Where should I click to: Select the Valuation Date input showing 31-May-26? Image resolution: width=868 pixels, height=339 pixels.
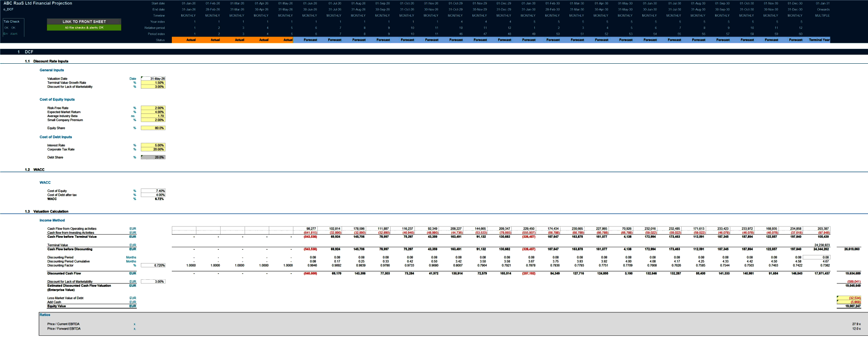153,79
